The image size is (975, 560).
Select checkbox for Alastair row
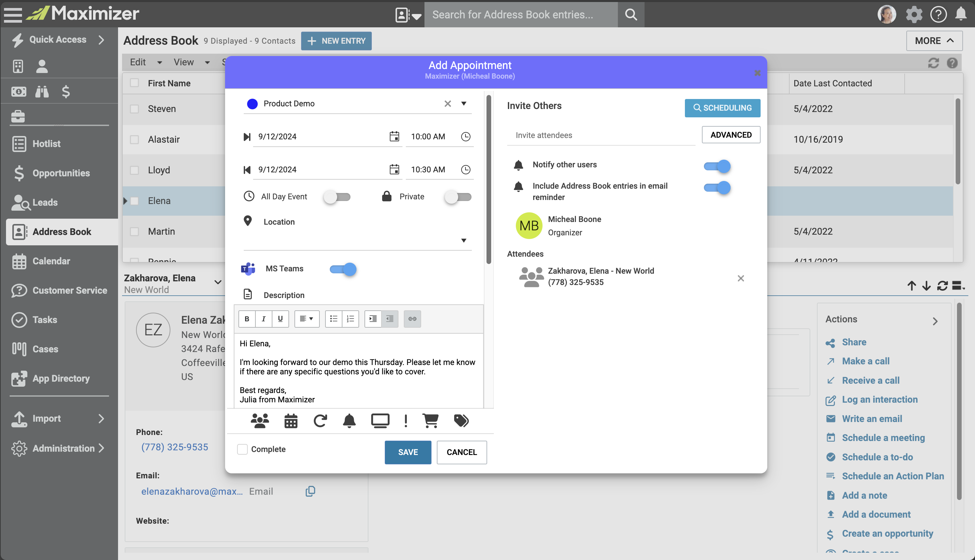click(x=134, y=139)
